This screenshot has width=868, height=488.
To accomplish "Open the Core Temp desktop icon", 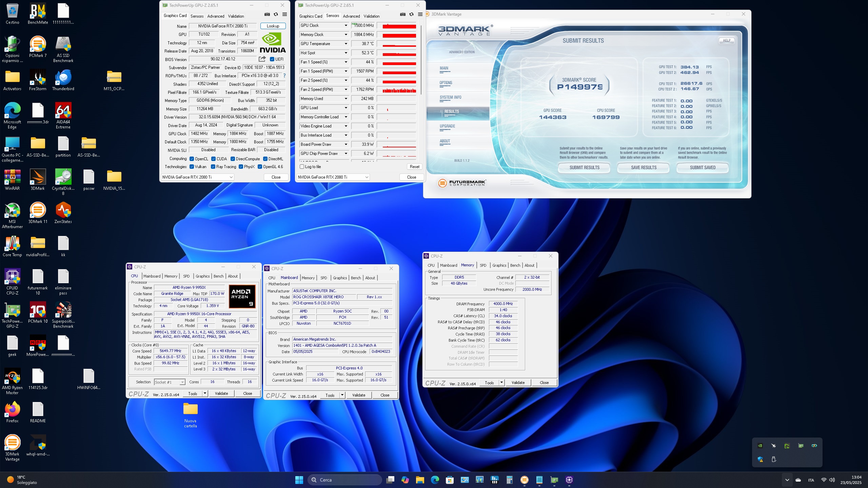I will click(12, 246).
